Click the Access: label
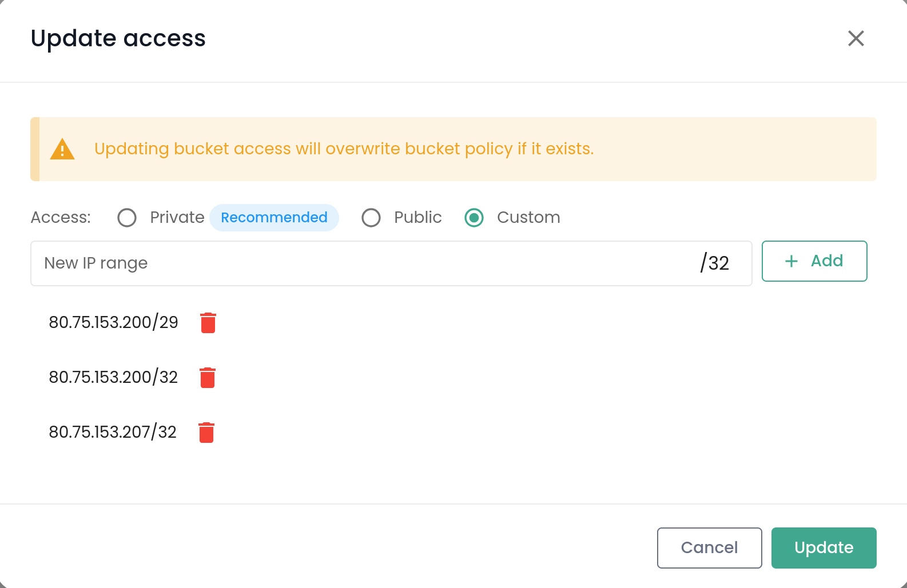 (61, 218)
